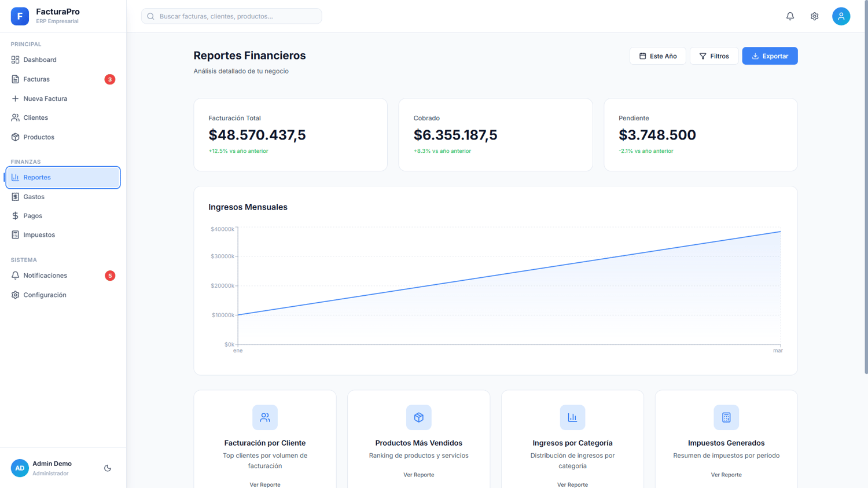View the Productos Más Vendidos report link
The height and width of the screenshot is (488, 868).
(418, 475)
